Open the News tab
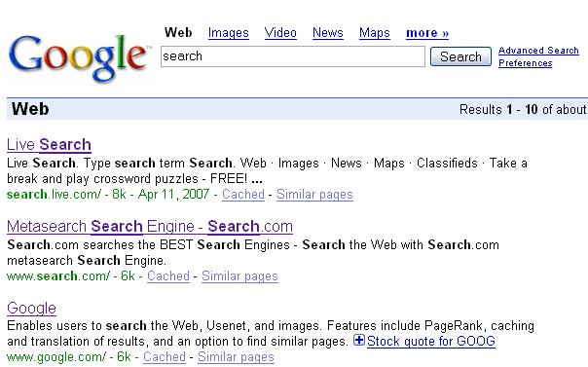 (x=328, y=33)
